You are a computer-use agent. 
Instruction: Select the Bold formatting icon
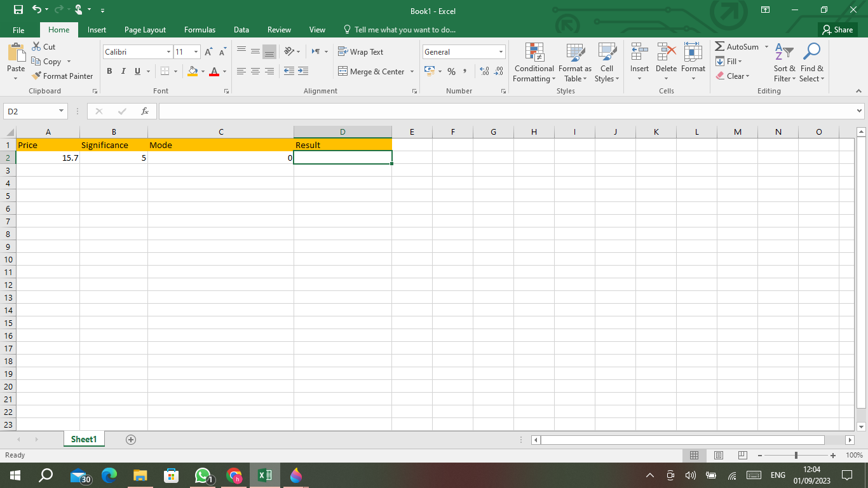[109, 71]
